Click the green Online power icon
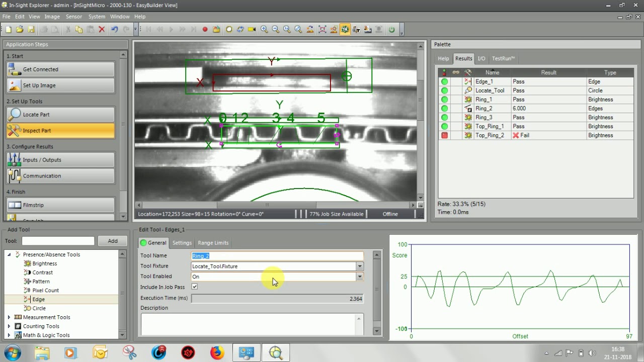 (391, 30)
